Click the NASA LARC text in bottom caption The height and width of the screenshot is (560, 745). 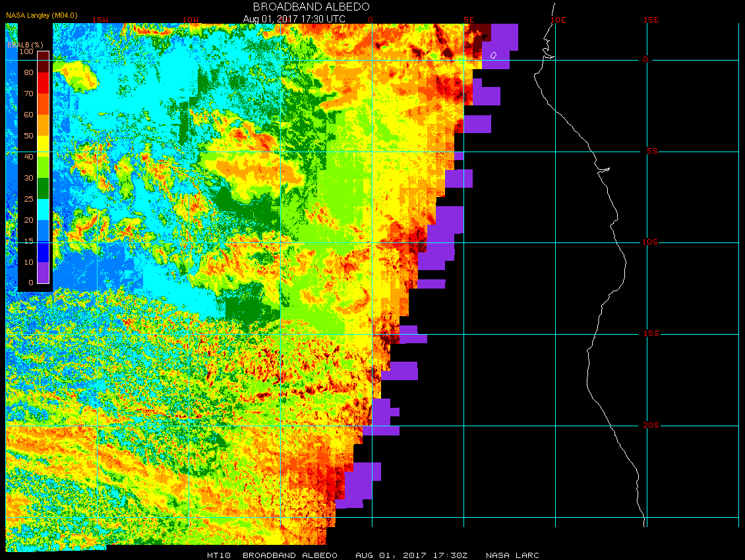click(513, 555)
